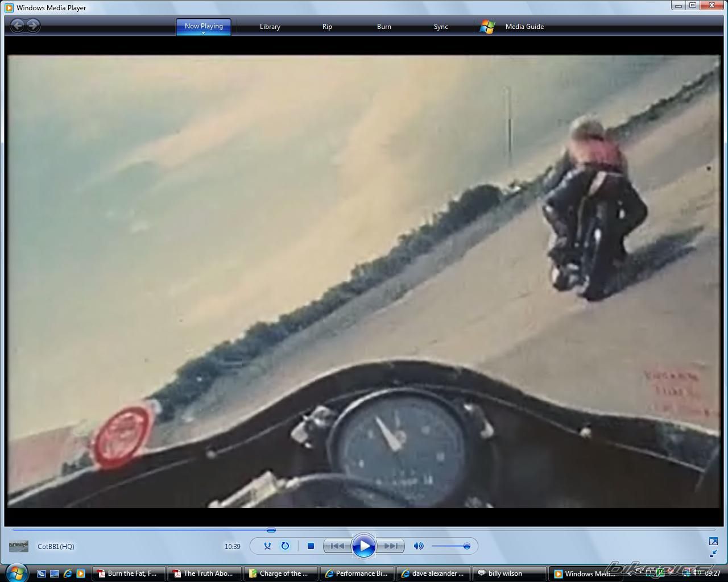
Task: Stop playback with the Stop button
Action: pyautogui.click(x=311, y=546)
